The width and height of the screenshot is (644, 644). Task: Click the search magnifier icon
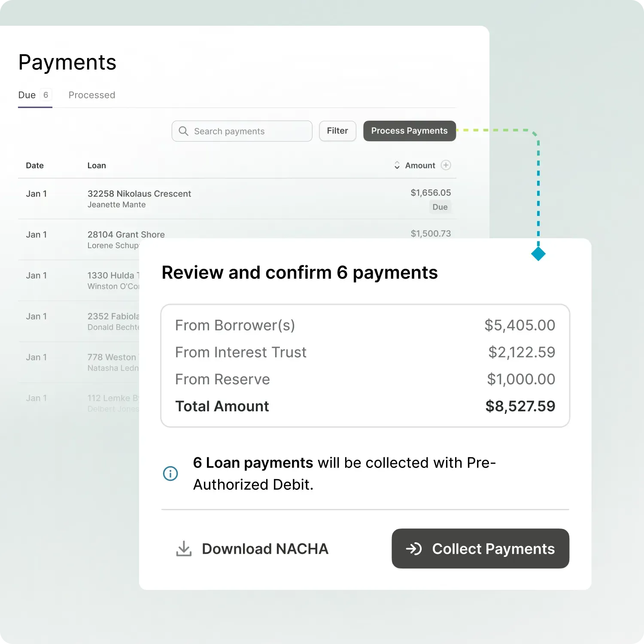pyautogui.click(x=183, y=131)
